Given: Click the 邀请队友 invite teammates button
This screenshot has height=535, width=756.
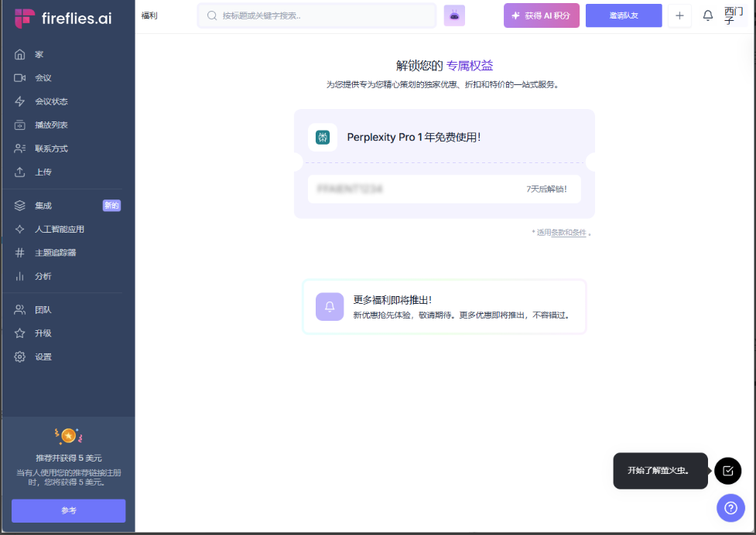Looking at the screenshot, I should click(624, 15).
